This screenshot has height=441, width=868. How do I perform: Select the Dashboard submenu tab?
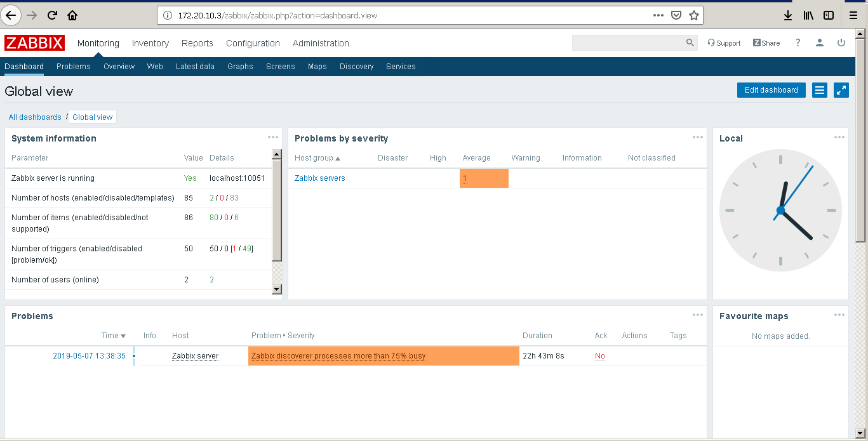click(24, 66)
